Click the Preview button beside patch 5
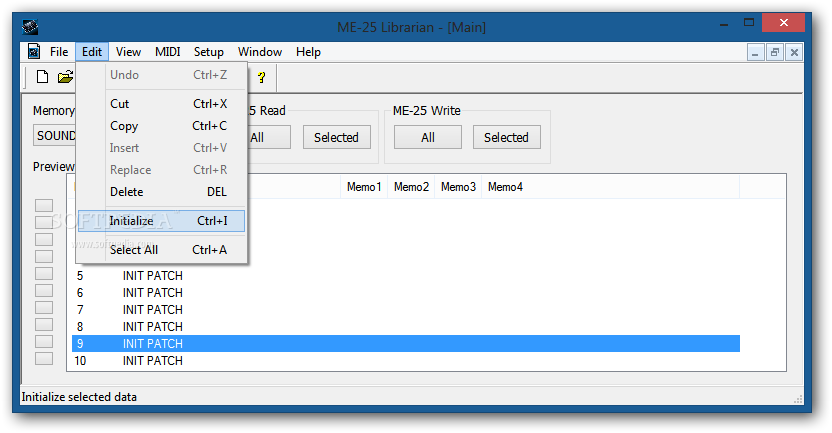 (44, 273)
